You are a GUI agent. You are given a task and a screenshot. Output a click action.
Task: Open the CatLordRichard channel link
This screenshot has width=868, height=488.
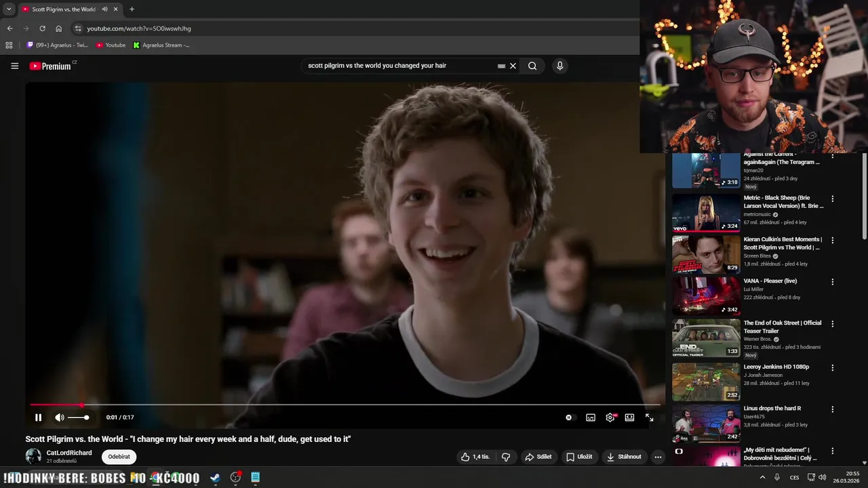[x=69, y=453]
